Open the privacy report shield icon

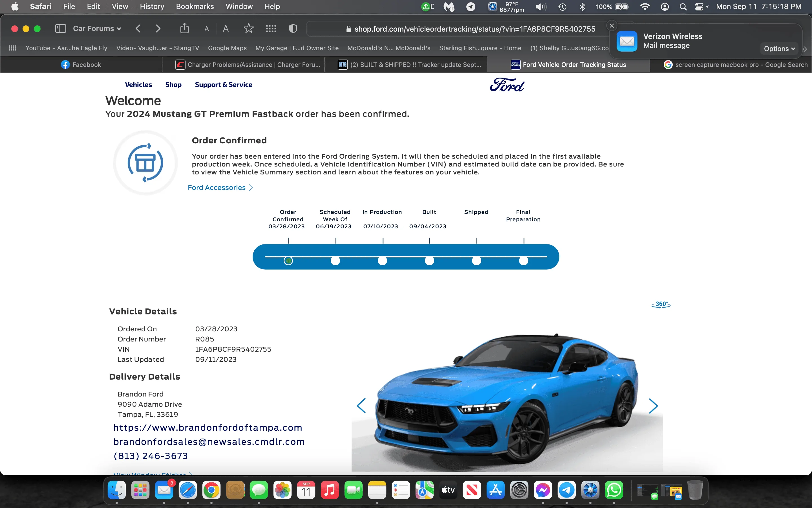pyautogui.click(x=293, y=29)
